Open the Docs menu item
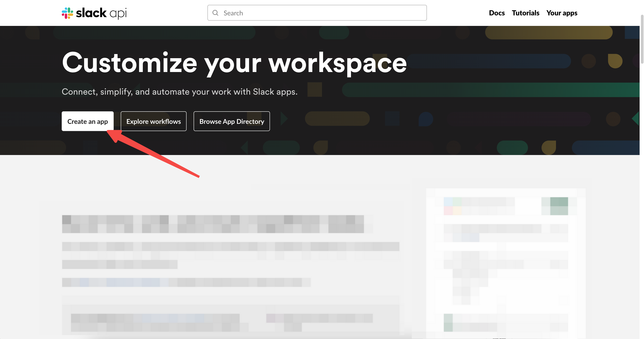Screen dimensions: 644x339 coord(497,13)
